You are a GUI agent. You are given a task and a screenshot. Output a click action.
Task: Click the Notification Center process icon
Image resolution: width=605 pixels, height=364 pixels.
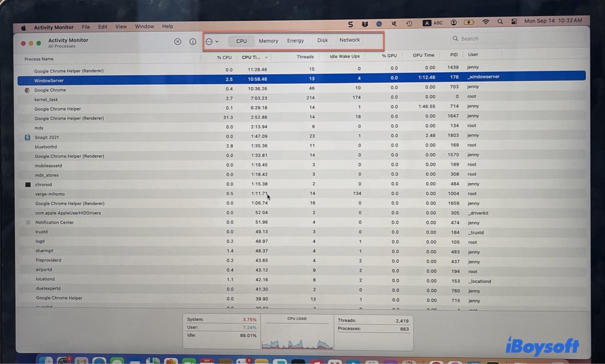(28, 222)
